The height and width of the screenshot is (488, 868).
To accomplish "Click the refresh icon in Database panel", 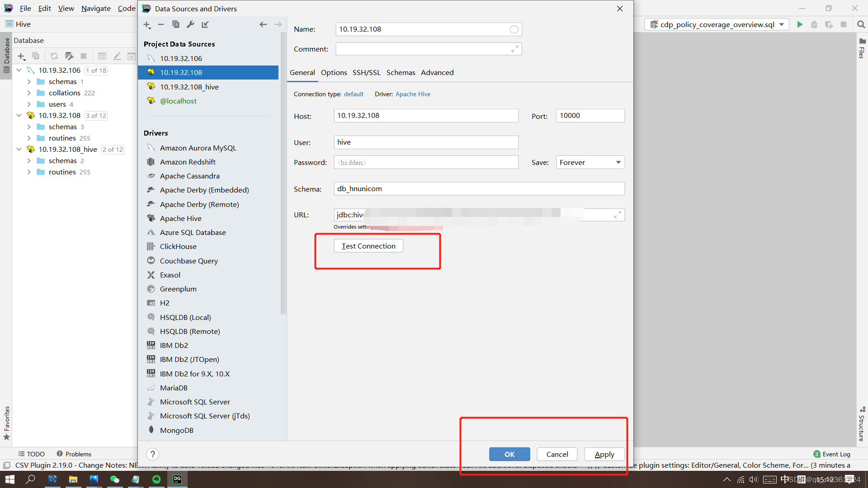I will coord(54,56).
